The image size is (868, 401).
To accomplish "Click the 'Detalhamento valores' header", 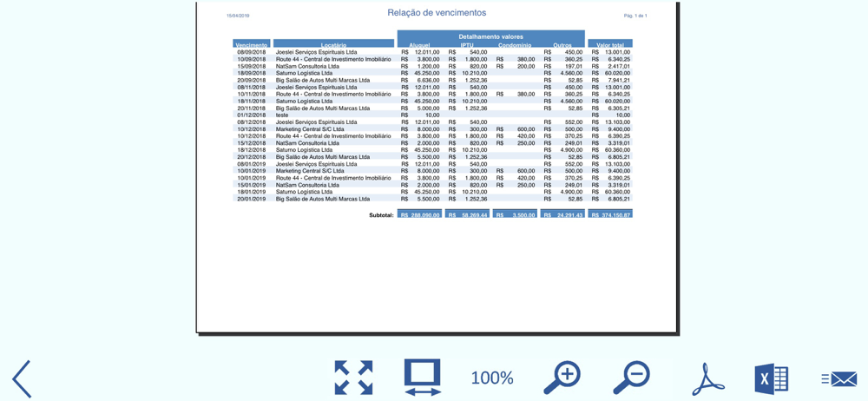I will [491, 36].
